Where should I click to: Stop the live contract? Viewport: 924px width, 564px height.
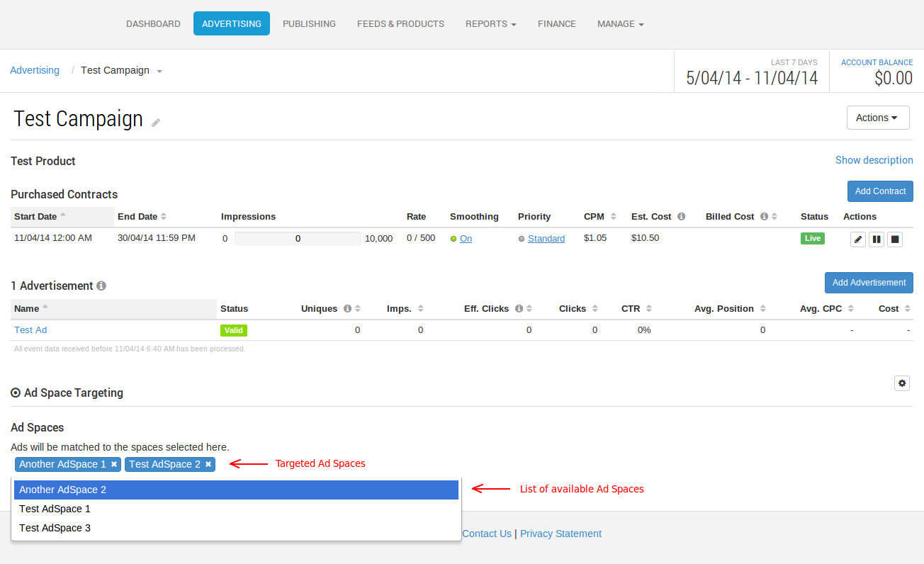[895, 239]
